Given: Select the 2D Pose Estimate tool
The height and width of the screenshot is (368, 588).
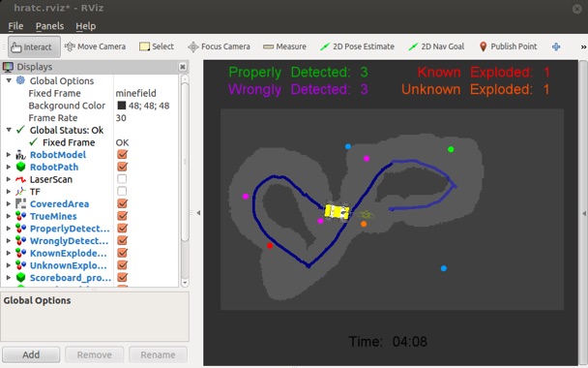Looking at the screenshot, I should coord(357,46).
